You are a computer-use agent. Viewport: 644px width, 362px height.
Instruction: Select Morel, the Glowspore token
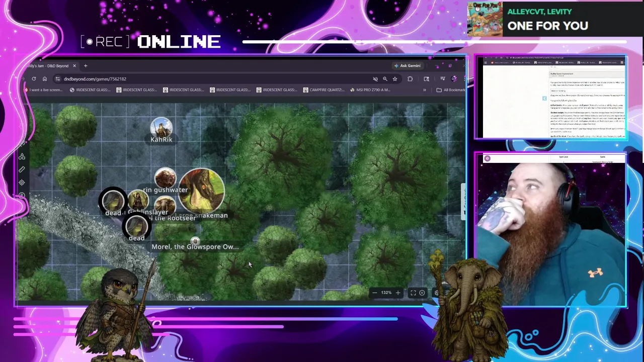tap(195, 242)
